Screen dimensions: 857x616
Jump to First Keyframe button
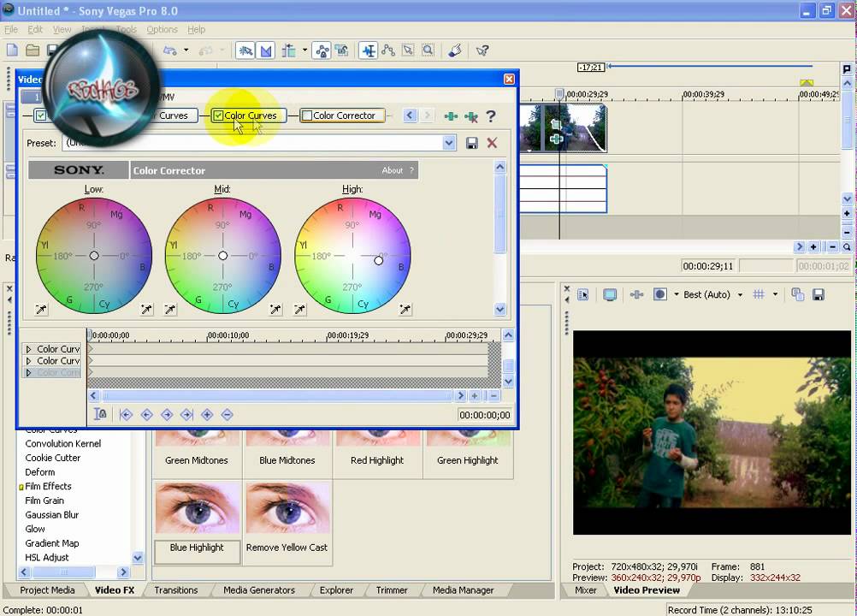(x=126, y=415)
